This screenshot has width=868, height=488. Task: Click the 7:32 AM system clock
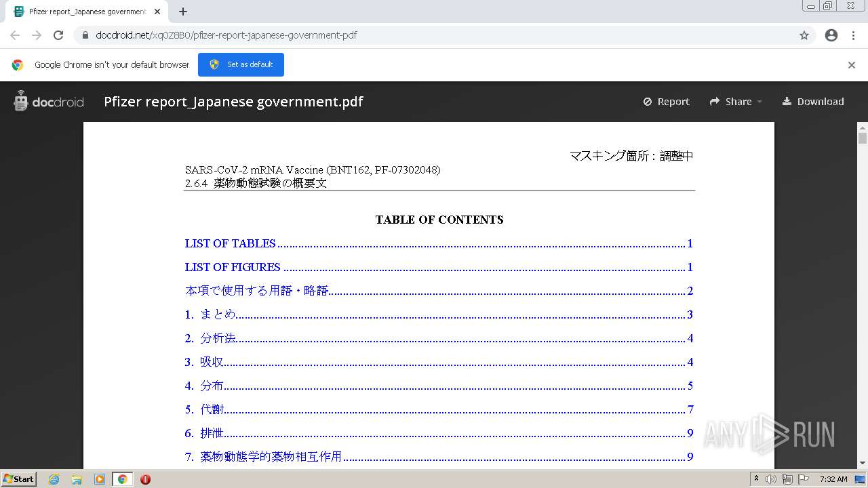click(x=833, y=479)
